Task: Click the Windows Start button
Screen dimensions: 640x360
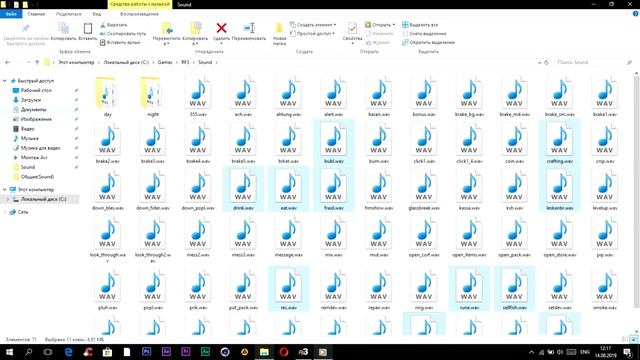Action: click(x=9, y=351)
